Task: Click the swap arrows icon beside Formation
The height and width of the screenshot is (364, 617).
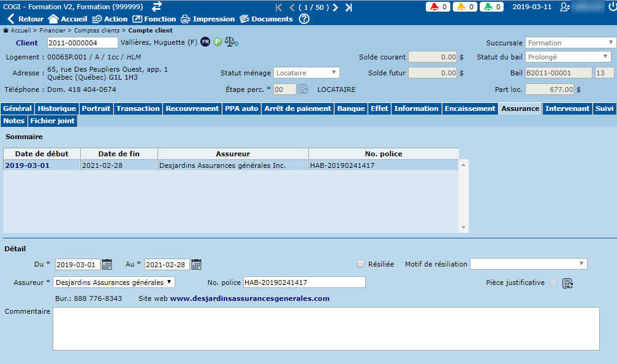Action: point(157,6)
